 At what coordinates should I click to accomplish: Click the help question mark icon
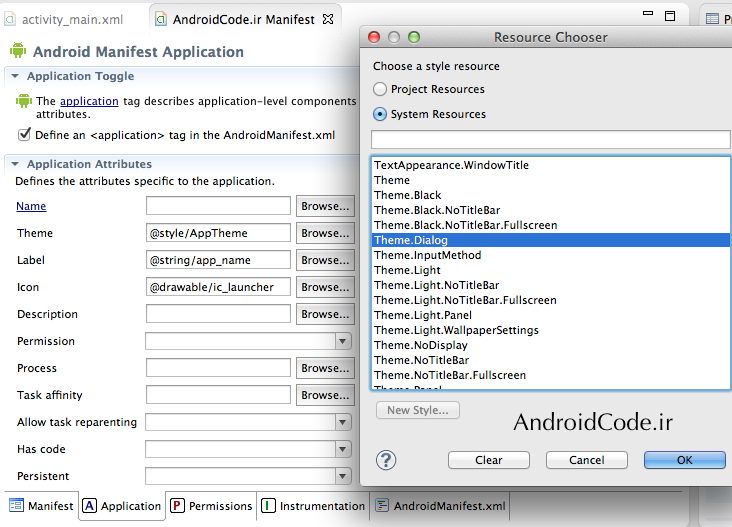[386, 460]
